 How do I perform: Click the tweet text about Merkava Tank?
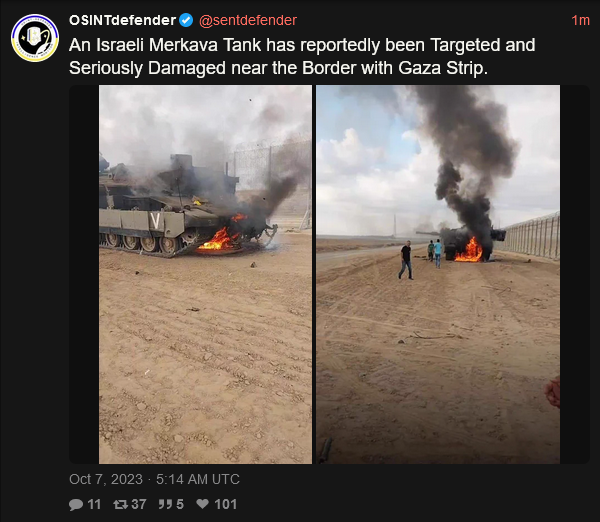coord(302,56)
